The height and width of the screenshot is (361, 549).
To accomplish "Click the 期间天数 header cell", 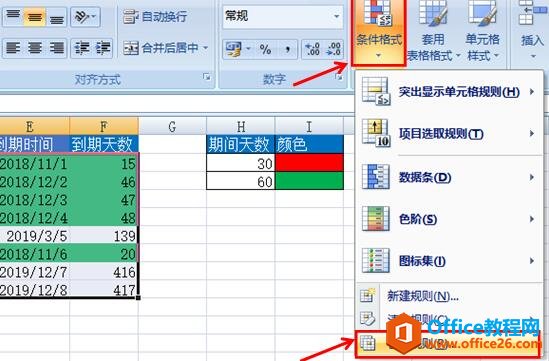I will click(241, 144).
